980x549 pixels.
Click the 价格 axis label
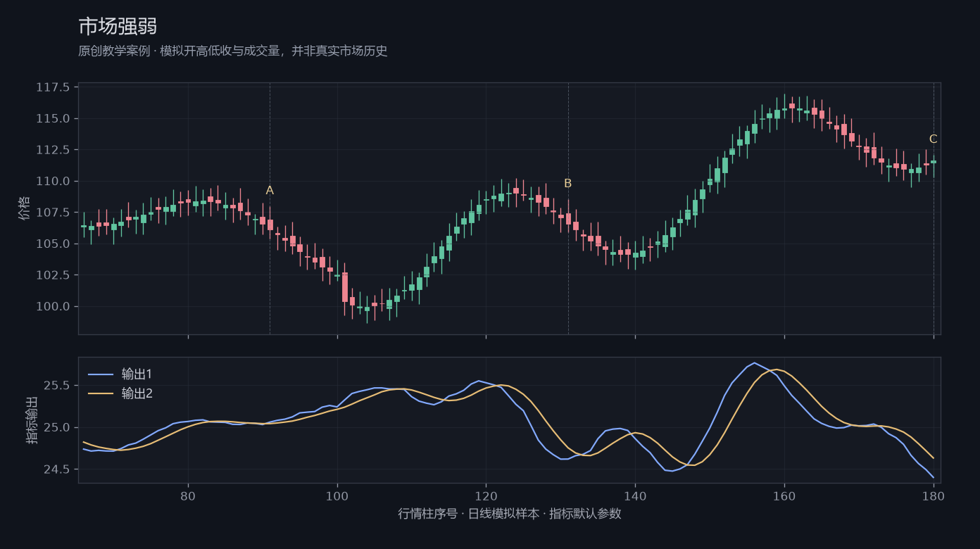click(x=25, y=208)
